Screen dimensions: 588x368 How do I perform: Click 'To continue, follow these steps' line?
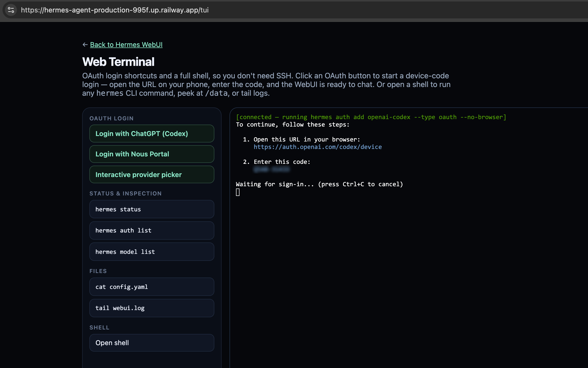pos(293,125)
